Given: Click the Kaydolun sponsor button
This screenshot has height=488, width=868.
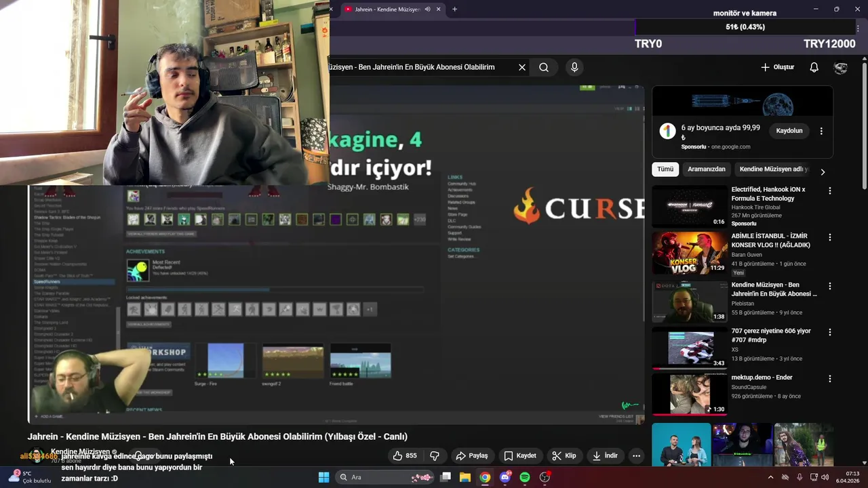Looking at the screenshot, I should click(789, 130).
